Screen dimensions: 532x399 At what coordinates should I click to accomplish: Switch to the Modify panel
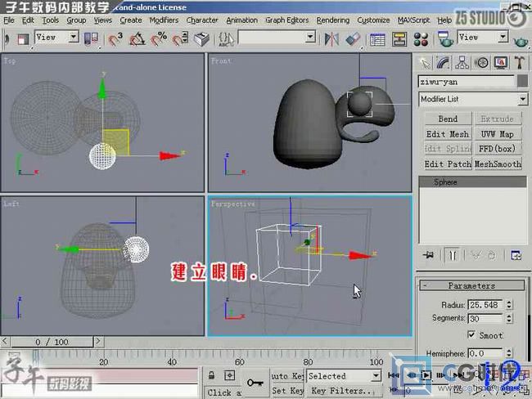(x=443, y=63)
